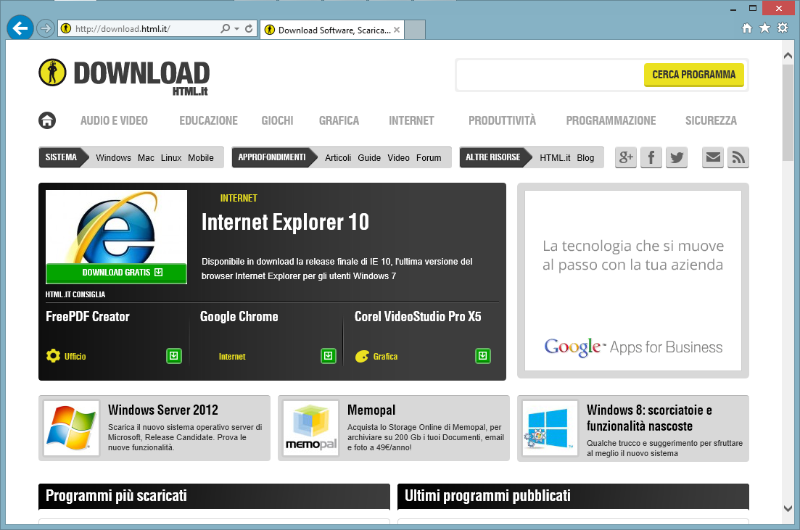Open the GRAFICA category menu
Viewport: 800px width, 530px height.
point(339,121)
